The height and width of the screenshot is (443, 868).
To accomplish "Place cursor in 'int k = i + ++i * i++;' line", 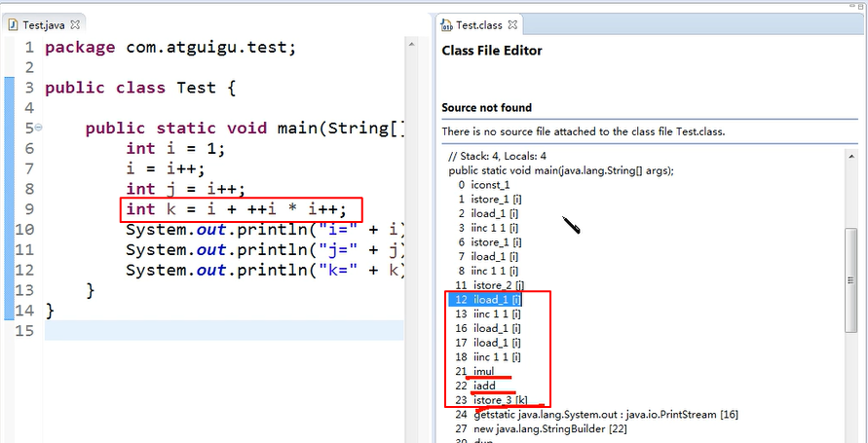I will point(236,209).
